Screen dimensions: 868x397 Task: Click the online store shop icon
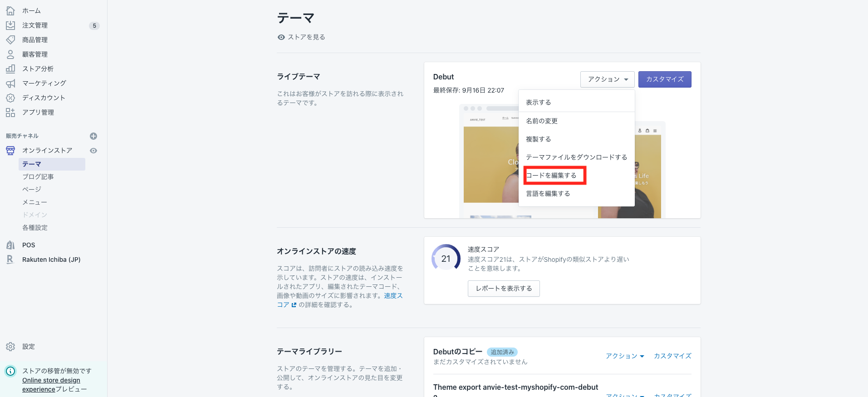point(10,151)
